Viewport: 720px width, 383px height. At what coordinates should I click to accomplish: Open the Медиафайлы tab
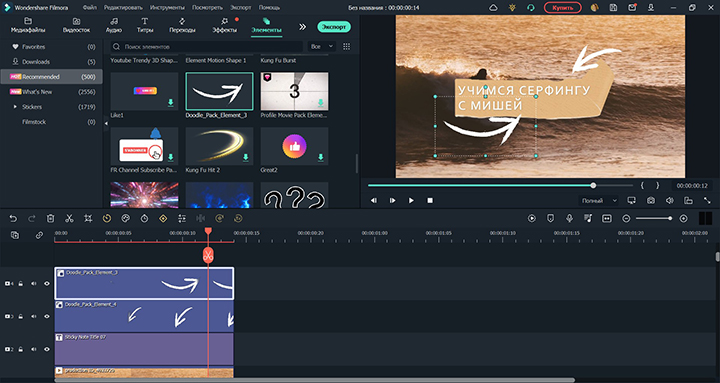pos(28,25)
